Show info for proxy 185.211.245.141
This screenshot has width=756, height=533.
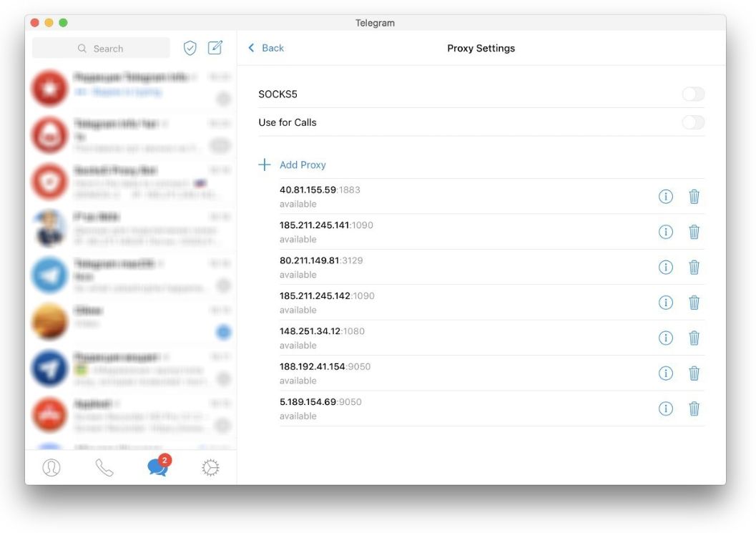(x=665, y=232)
